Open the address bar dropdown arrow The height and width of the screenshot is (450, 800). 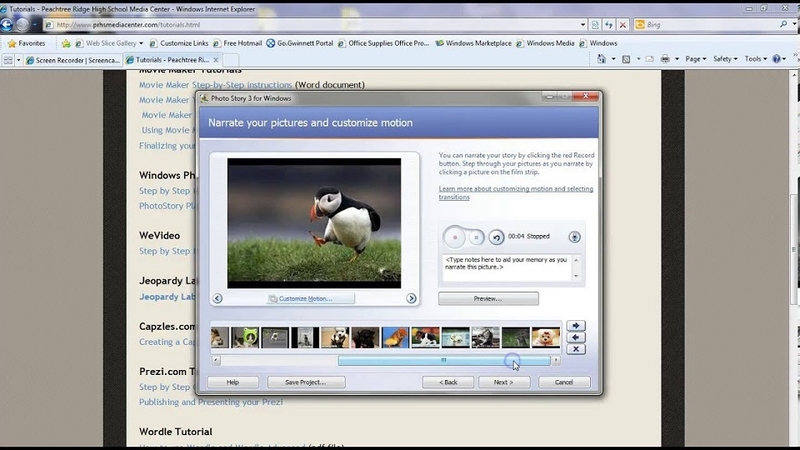point(583,24)
